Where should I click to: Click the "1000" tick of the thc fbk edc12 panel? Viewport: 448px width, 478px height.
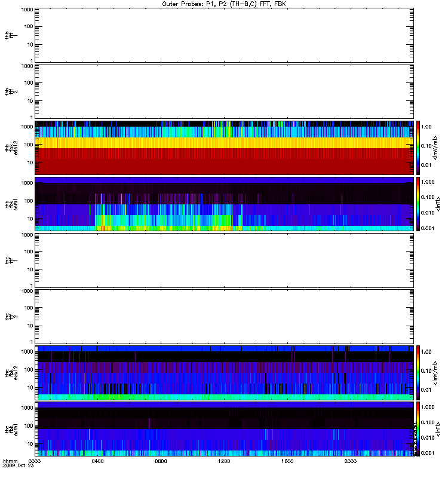pos(27,351)
